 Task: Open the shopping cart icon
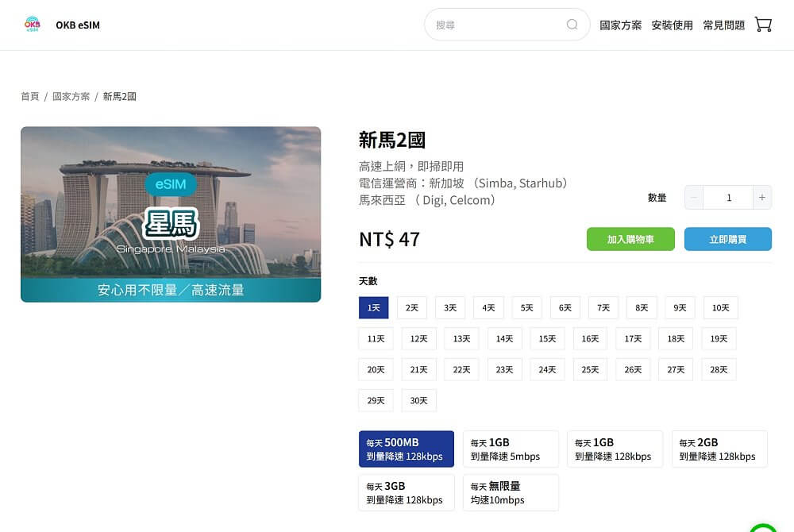click(x=762, y=25)
